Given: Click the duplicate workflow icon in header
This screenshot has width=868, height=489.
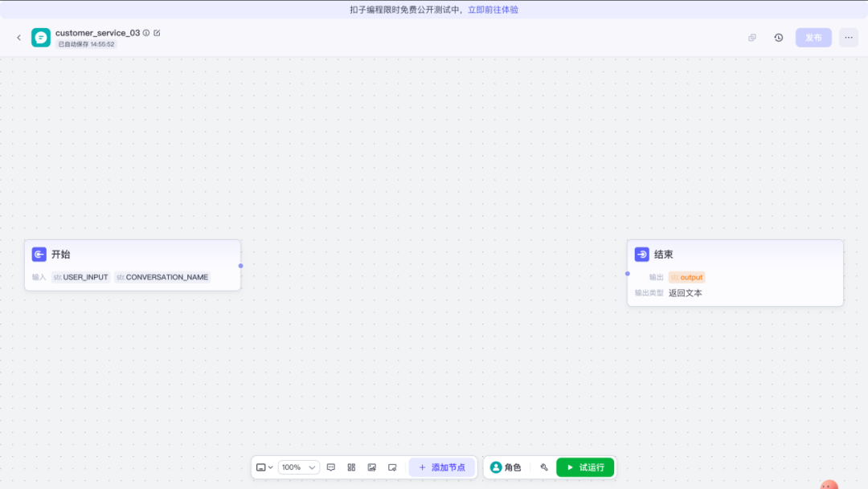Looking at the screenshot, I should (752, 38).
